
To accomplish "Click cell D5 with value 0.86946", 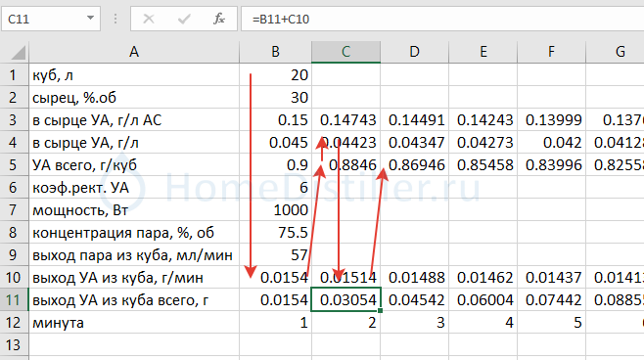I will coord(415,165).
